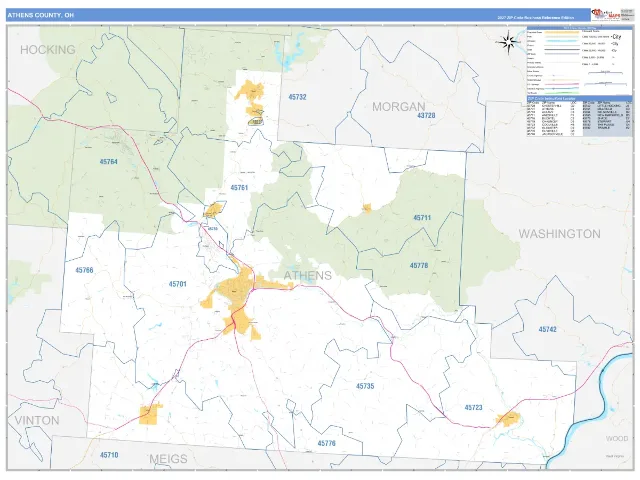Select the MEIGS county label

coord(168,459)
